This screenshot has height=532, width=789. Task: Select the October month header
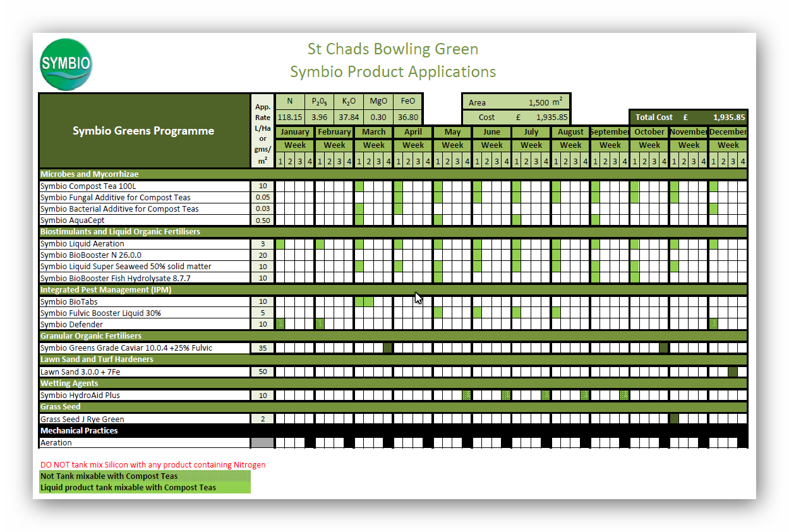coord(649,132)
